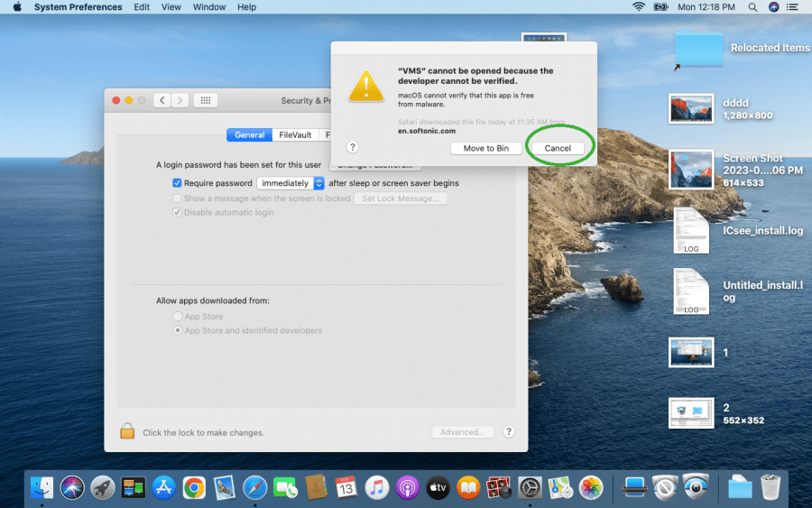This screenshot has width=812, height=508.
Task: Open the App Store dock icon
Action: pos(163,488)
